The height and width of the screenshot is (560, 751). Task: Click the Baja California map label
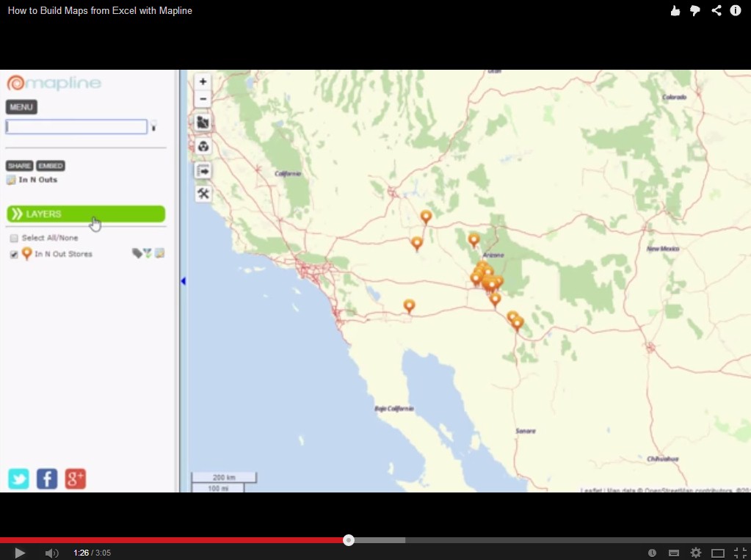394,409
